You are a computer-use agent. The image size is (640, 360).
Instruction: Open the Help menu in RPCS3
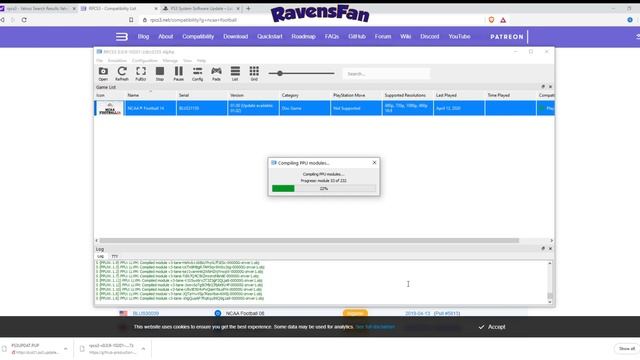click(201, 60)
